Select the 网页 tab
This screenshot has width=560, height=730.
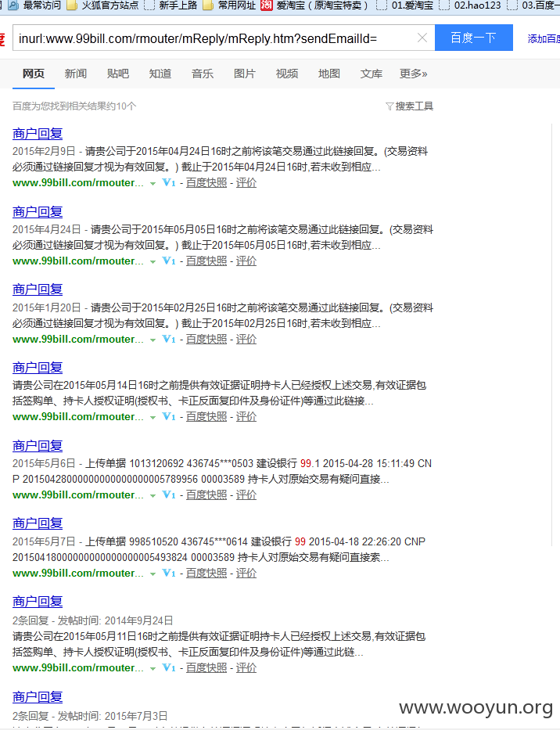coord(34,74)
